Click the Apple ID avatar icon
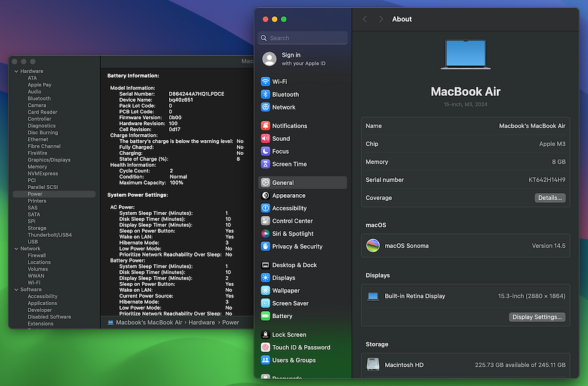 (269, 59)
